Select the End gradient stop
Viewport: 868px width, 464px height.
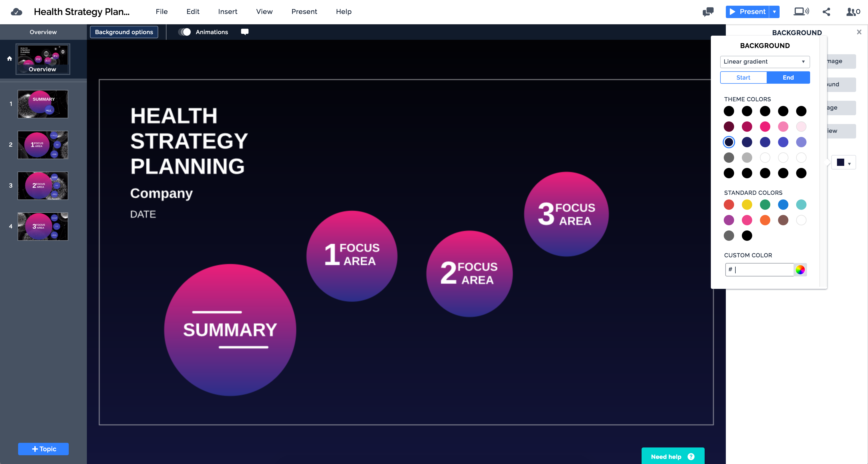click(788, 78)
